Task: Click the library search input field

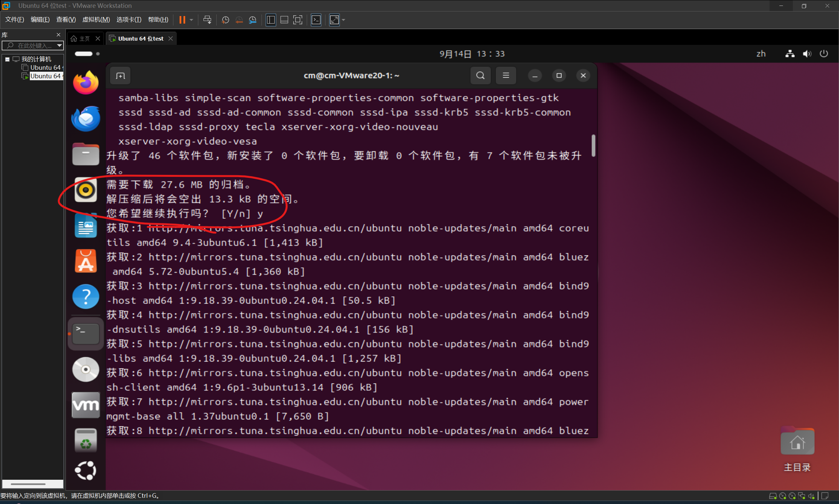Action: pyautogui.click(x=34, y=46)
